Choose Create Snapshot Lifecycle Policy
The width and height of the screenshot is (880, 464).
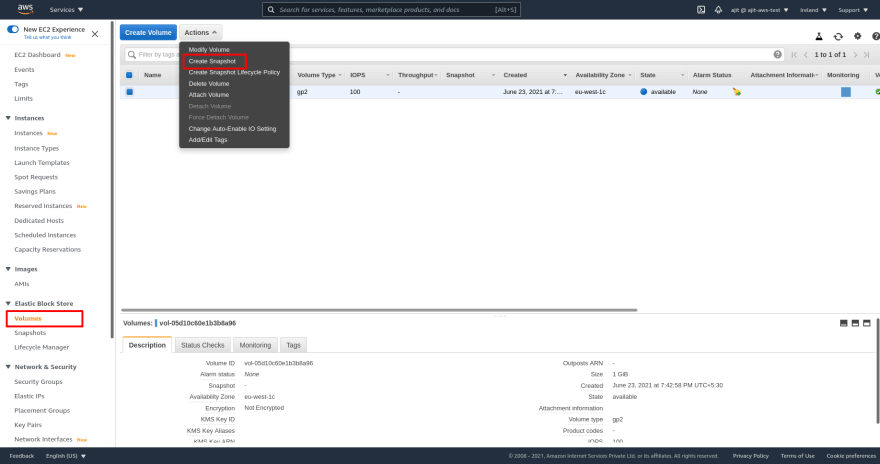234,72
